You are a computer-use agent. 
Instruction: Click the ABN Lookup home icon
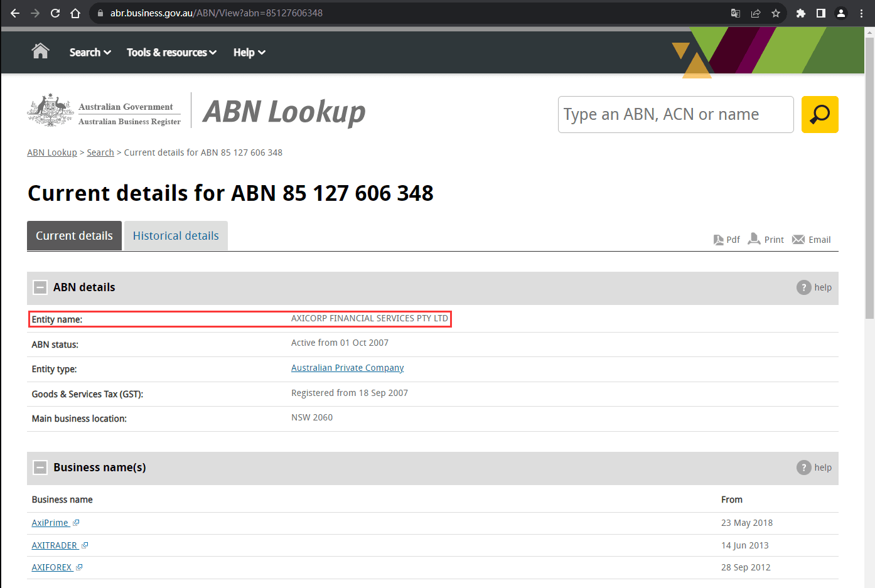tap(41, 51)
